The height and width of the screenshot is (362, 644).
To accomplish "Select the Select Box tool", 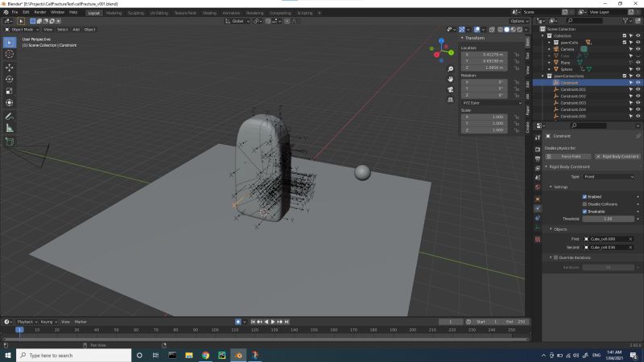I will (x=10, y=43).
